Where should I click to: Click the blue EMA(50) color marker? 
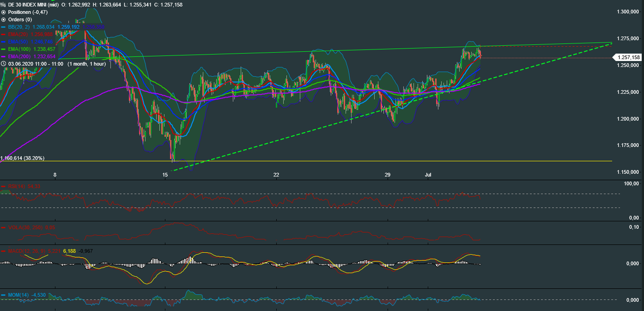click(x=3, y=42)
